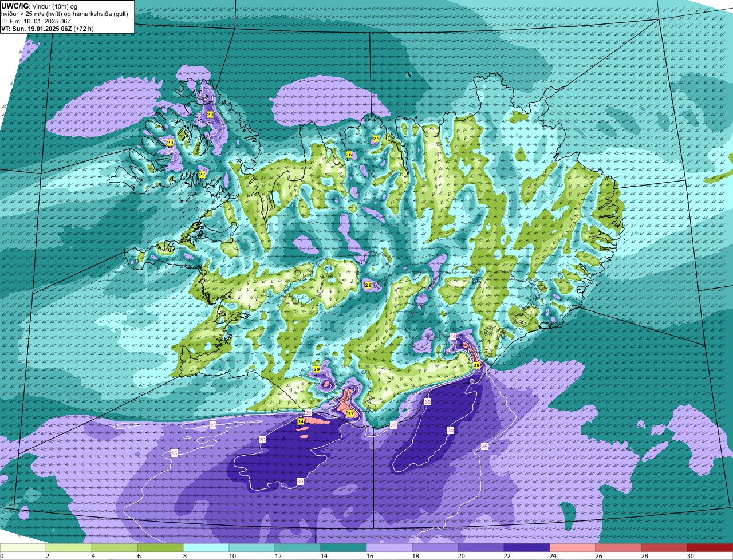Click the yellow gust label 27
The image size is (733, 560).
click(x=202, y=175)
